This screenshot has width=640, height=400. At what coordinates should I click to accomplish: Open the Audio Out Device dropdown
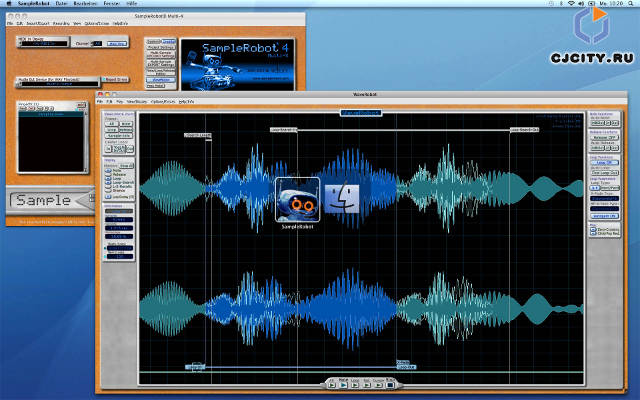pos(60,84)
